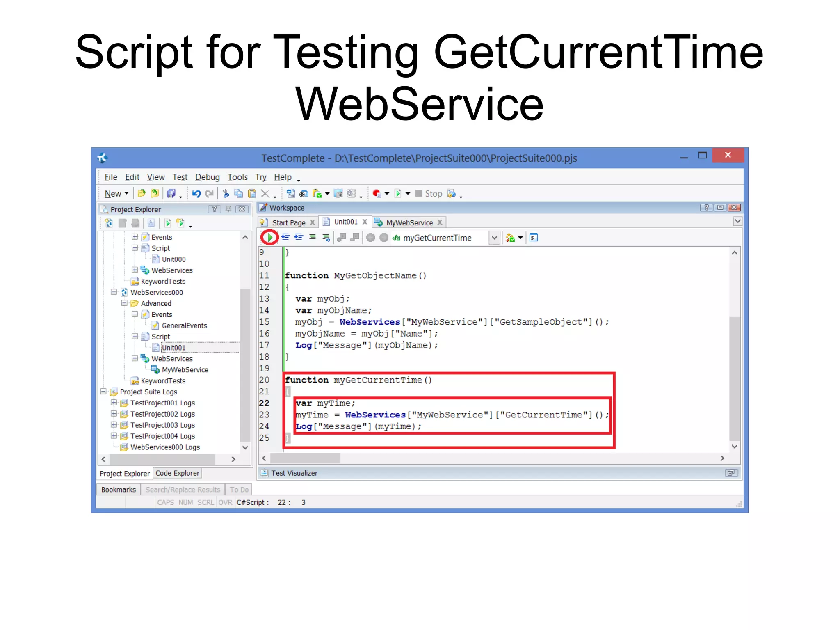
Task: Click the outdent code icon in editor toolbar
Action: [x=285, y=237]
